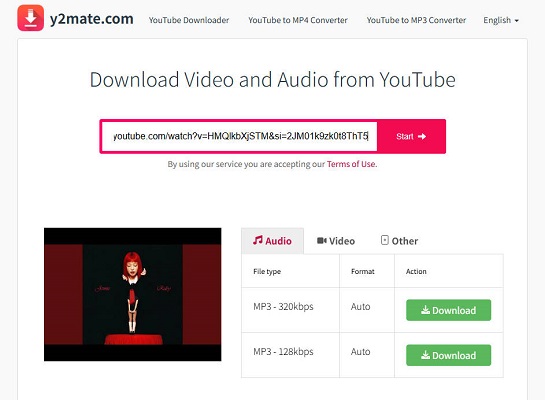Click download icon for MP3 320kbps row
545x400 pixels.
click(x=425, y=310)
